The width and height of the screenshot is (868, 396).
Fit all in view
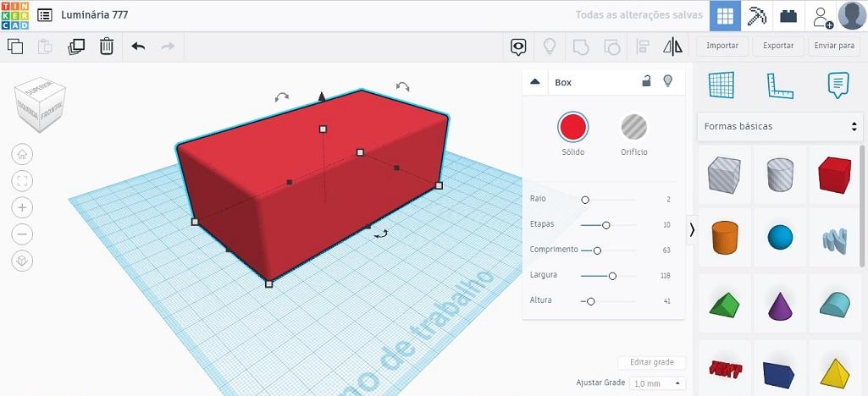[22, 181]
